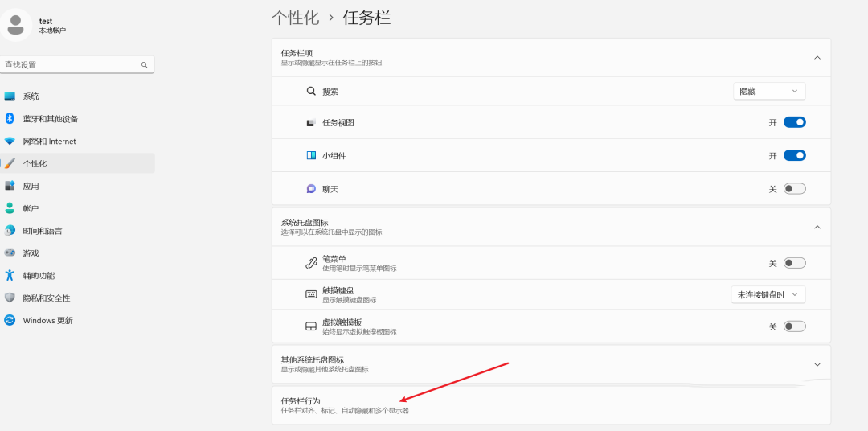Open 应用 settings category
The image size is (868, 431).
[x=77, y=186]
